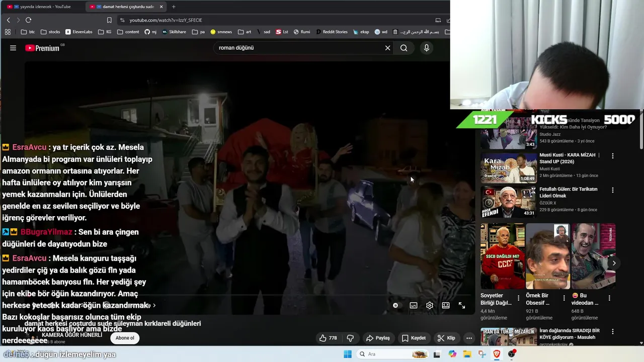The height and width of the screenshot is (362, 644).
Task: Subscribe with the 'Abone ol' button
Action: [125, 338]
